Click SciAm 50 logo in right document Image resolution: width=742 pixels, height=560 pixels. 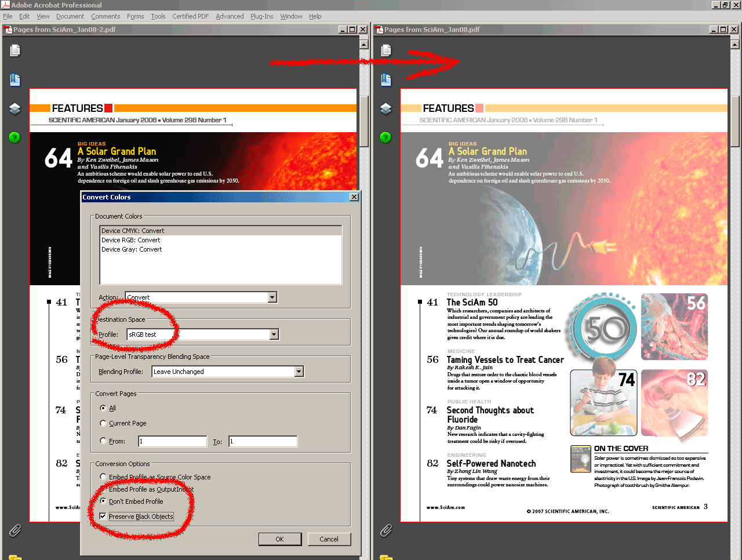(x=603, y=328)
